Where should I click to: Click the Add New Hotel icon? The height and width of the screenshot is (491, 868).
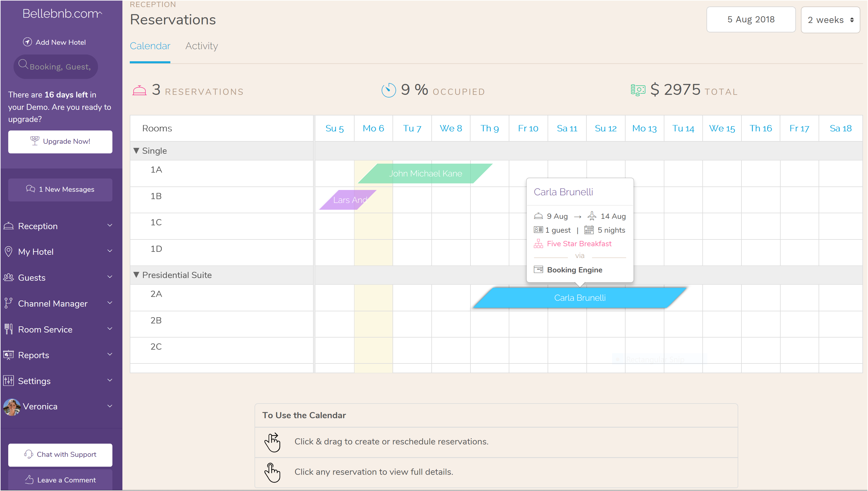point(27,42)
